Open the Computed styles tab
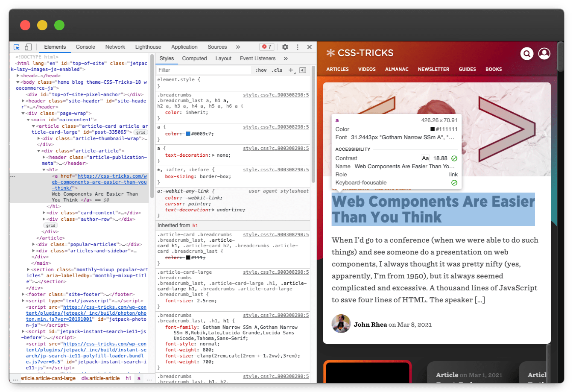Image resolution: width=573 pixels, height=392 pixels. click(x=194, y=59)
